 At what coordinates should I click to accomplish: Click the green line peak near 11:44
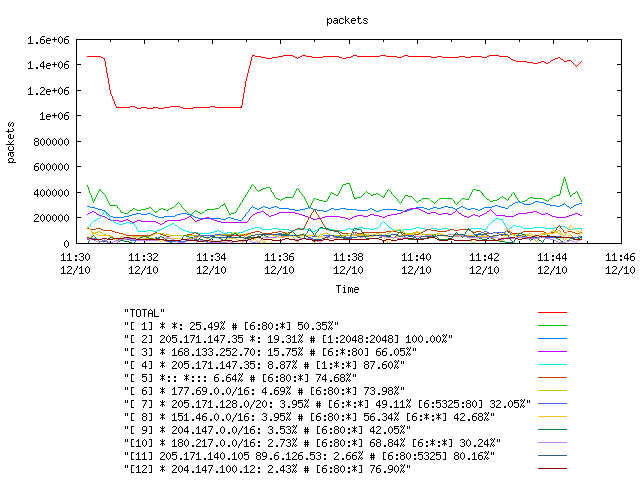(x=564, y=178)
